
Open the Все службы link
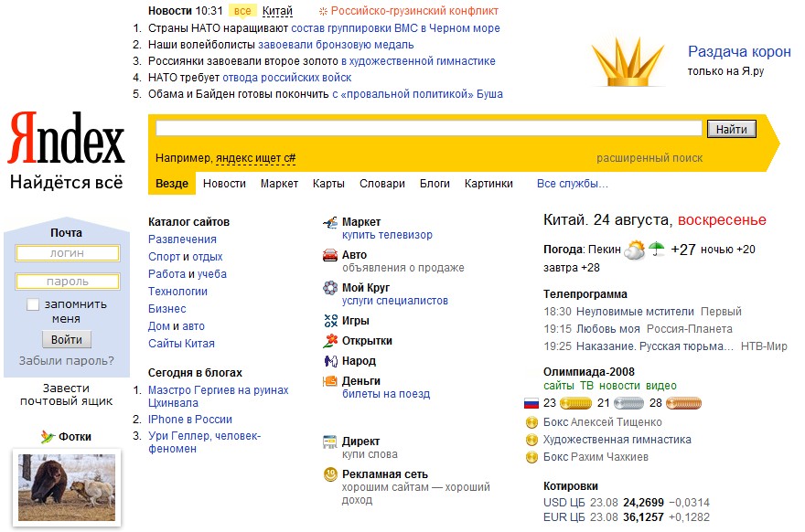pos(573,184)
